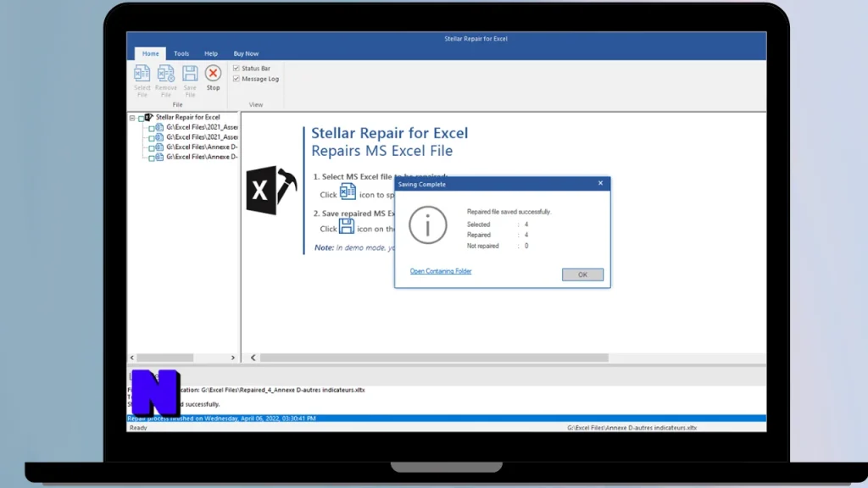Open the Help ribbon tab
This screenshot has height=488, width=868.
211,53
